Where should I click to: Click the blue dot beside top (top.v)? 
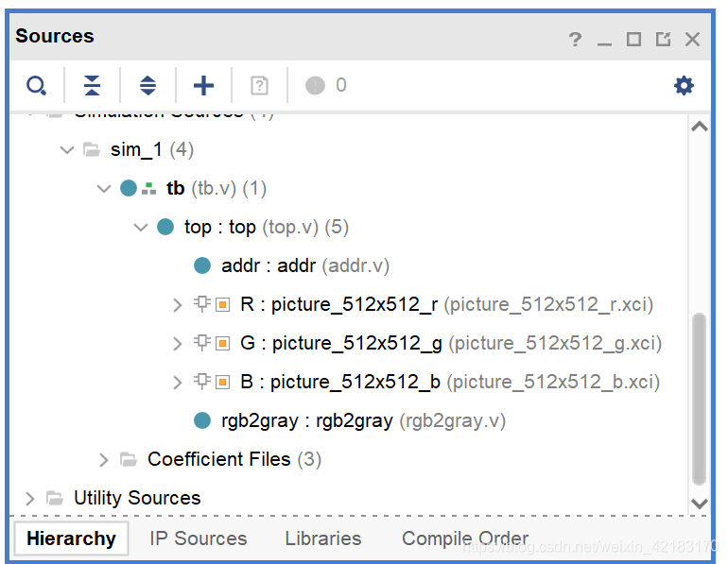165,228
